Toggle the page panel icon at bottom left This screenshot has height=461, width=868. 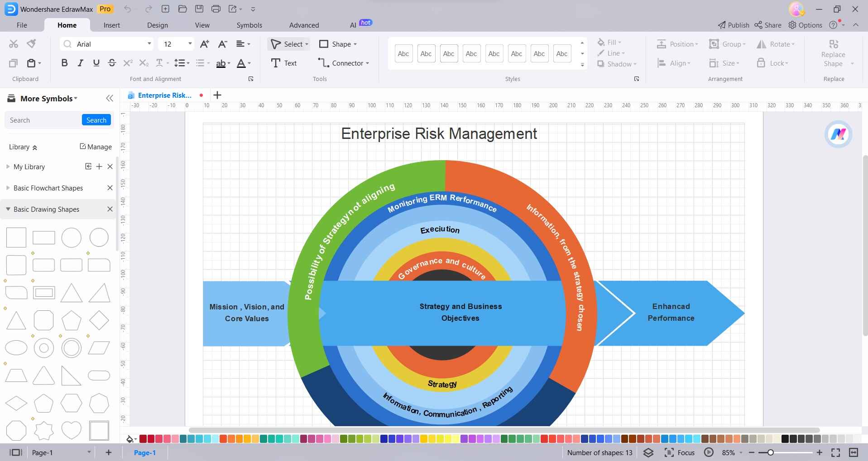16,452
